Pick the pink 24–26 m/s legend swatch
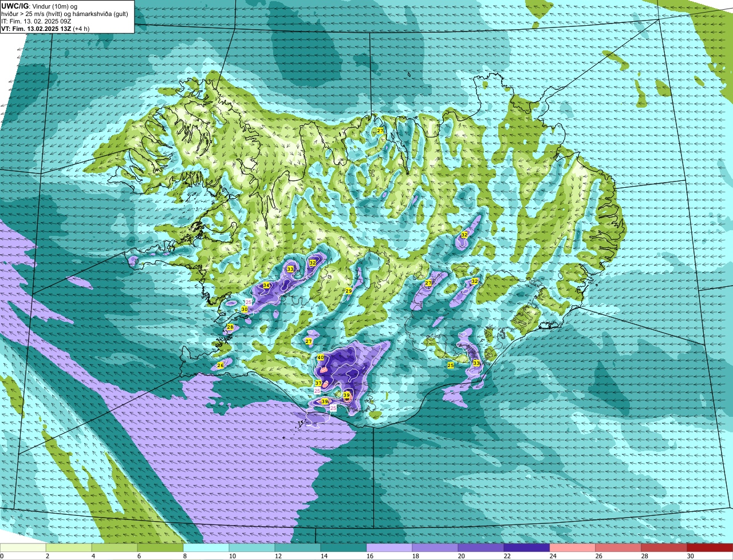 [x=573, y=547]
